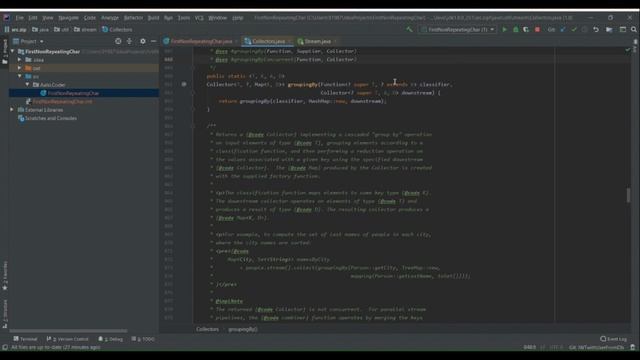Click the Show History clock icon
The image size is (640, 360).
[x=584, y=29]
